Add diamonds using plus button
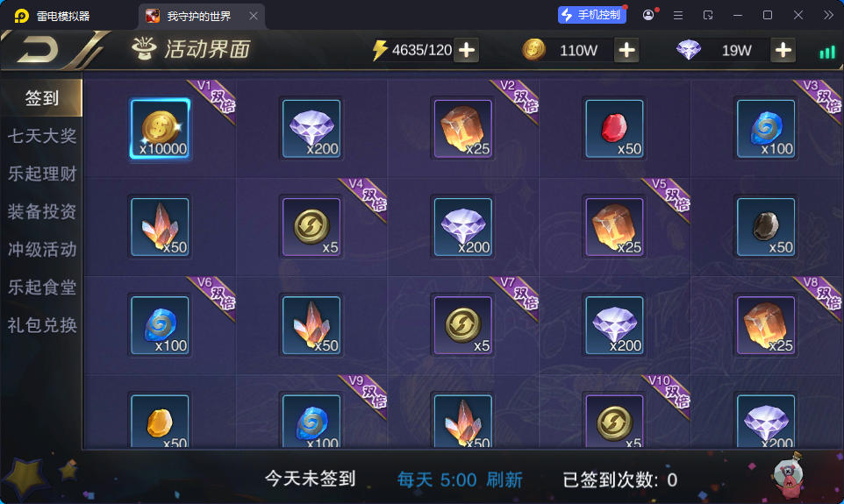The height and width of the screenshot is (504, 844). [783, 51]
